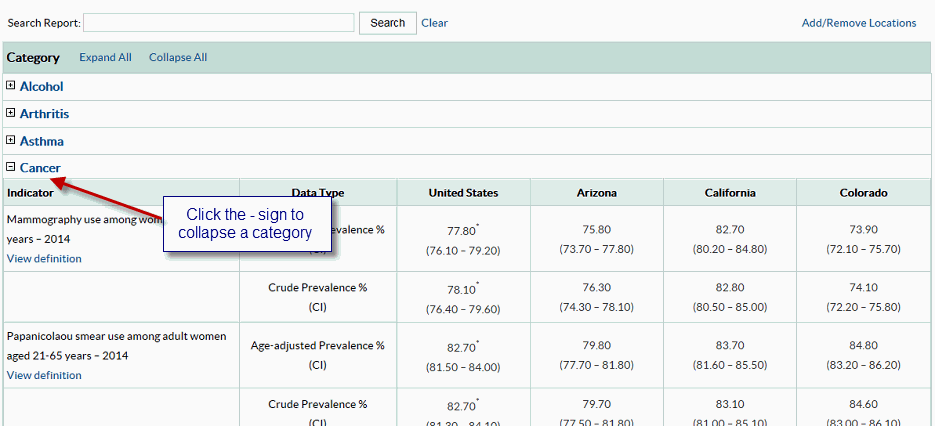Click Expand All categories
Viewport: 935px width, 426px height.
[x=105, y=57]
